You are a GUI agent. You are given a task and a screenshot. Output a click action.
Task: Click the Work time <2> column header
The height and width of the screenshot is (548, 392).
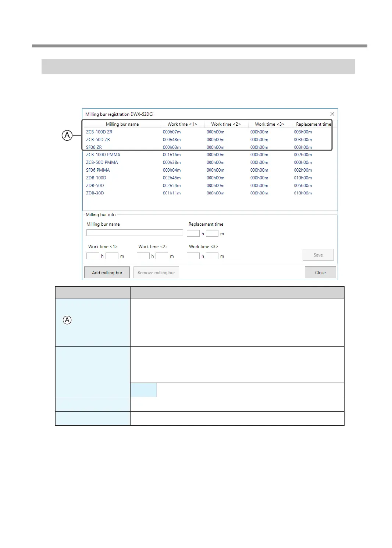point(226,124)
